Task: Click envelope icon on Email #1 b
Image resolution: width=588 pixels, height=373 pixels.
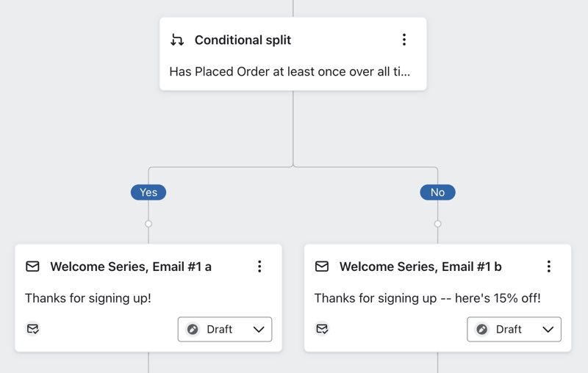Action: (322, 267)
